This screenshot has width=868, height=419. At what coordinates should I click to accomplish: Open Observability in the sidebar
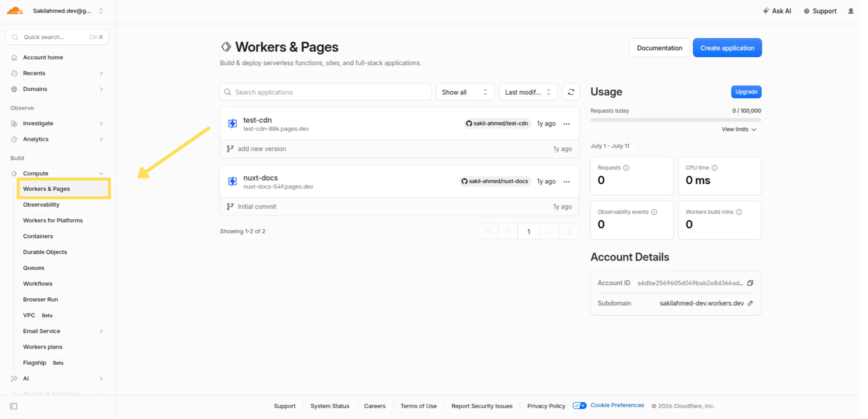click(41, 205)
